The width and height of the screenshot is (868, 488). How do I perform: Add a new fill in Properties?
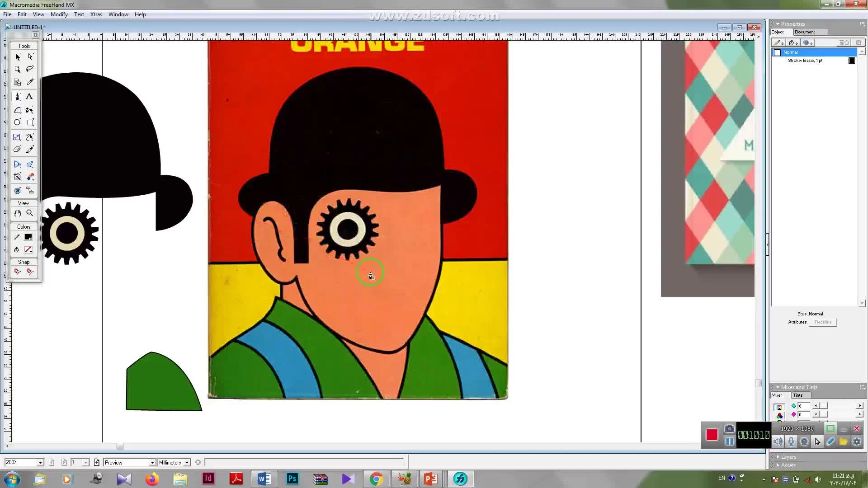pyautogui.click(x=793, y=42)
